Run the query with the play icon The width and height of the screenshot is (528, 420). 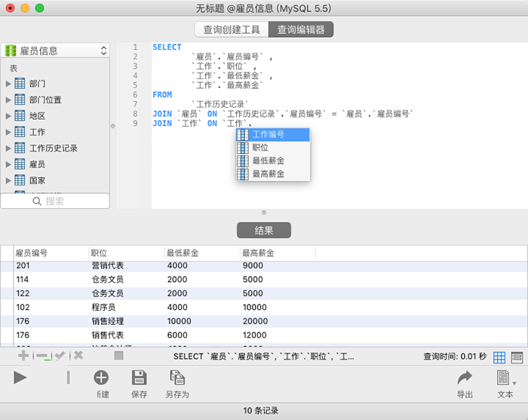[20, 378]
